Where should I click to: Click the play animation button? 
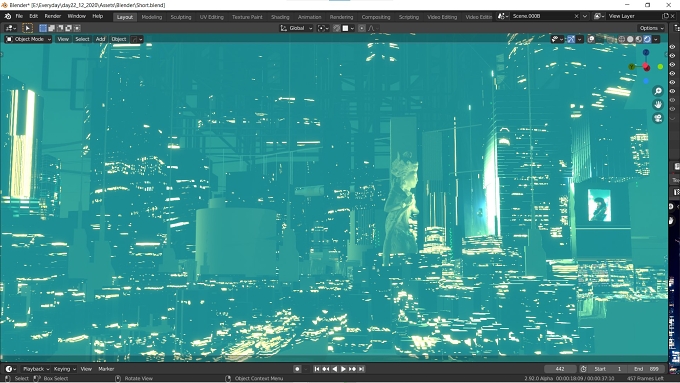343,369
